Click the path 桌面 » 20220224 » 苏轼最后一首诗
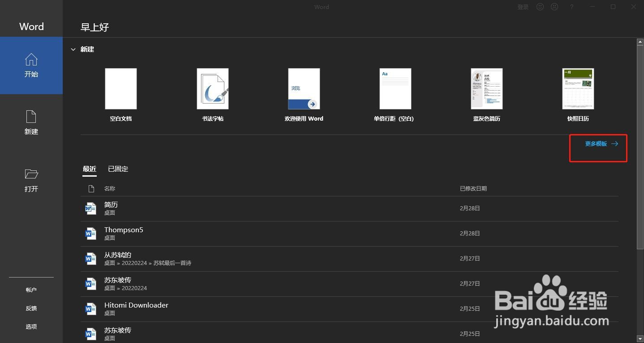 pos(148,263)
